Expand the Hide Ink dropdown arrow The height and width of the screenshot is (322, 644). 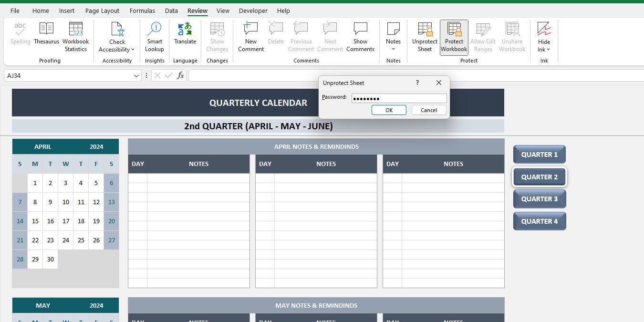click(549, 50)
